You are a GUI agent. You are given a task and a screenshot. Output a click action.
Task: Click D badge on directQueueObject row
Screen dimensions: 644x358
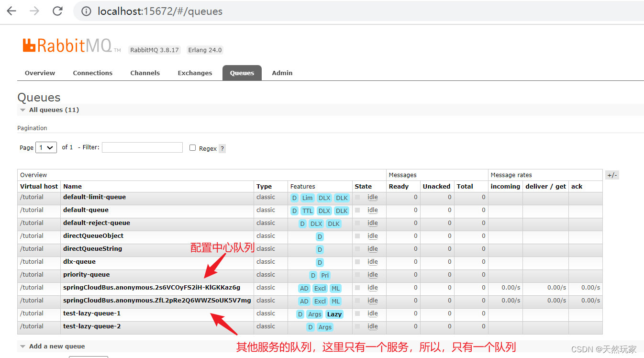[x=320, y=236]
